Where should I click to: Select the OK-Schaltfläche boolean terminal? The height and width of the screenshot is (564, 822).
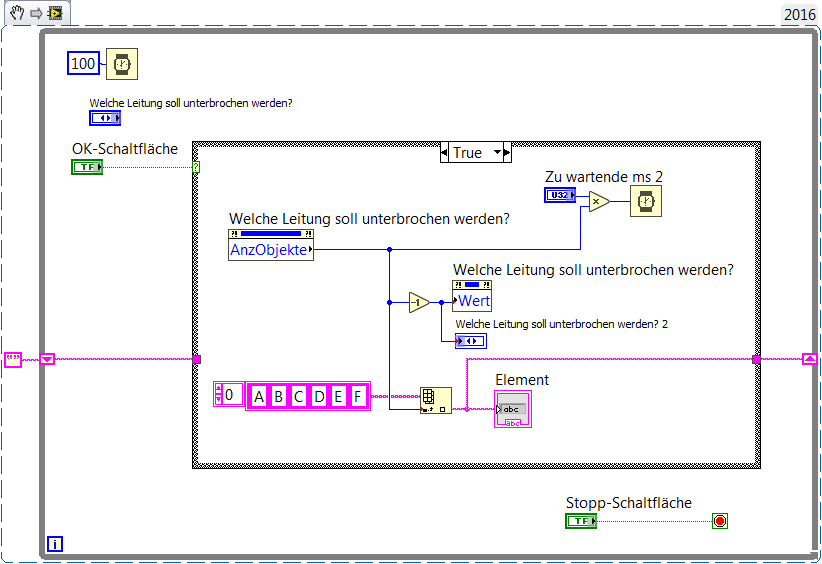pyautogui.click(x=87, y=167)
